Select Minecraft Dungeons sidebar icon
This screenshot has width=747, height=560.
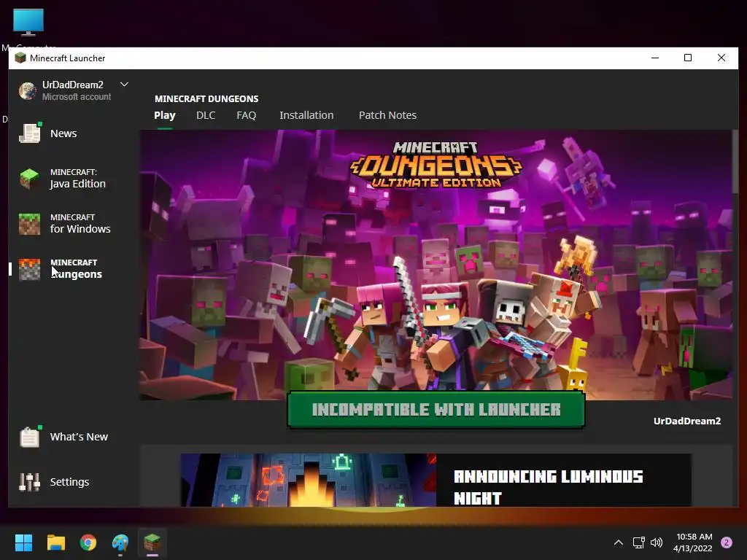point(29,269)
